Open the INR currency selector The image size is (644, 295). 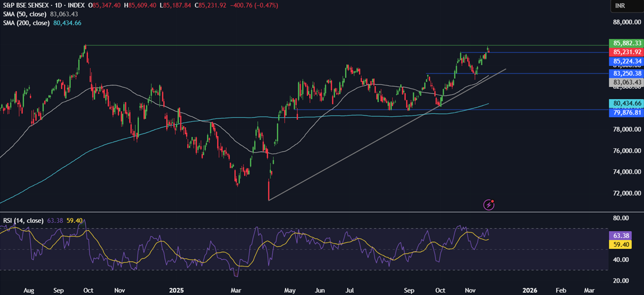point(620,5)
